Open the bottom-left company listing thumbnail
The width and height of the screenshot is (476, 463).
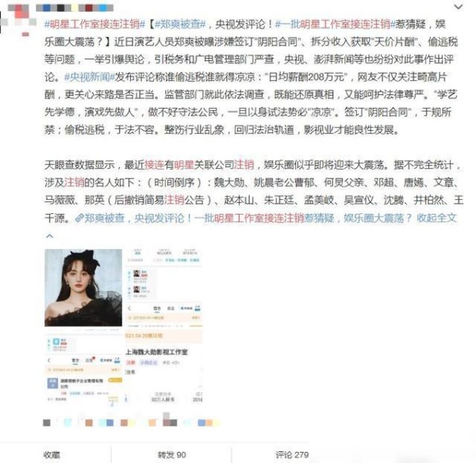[x=83, y=367]
